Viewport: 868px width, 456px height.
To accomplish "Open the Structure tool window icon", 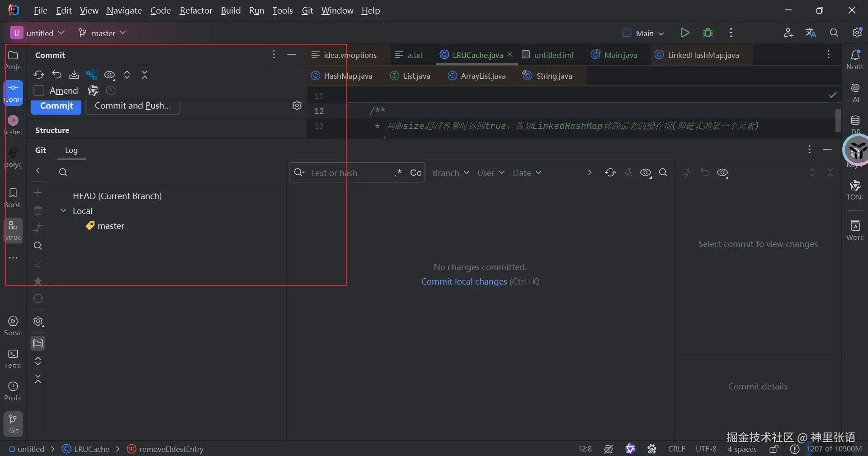I will tap(13, 230).
